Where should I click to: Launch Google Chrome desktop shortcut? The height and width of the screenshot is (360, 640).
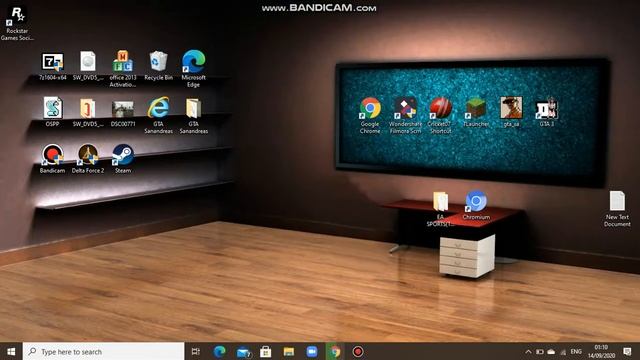pyautogui.click(x=370, y=116)
